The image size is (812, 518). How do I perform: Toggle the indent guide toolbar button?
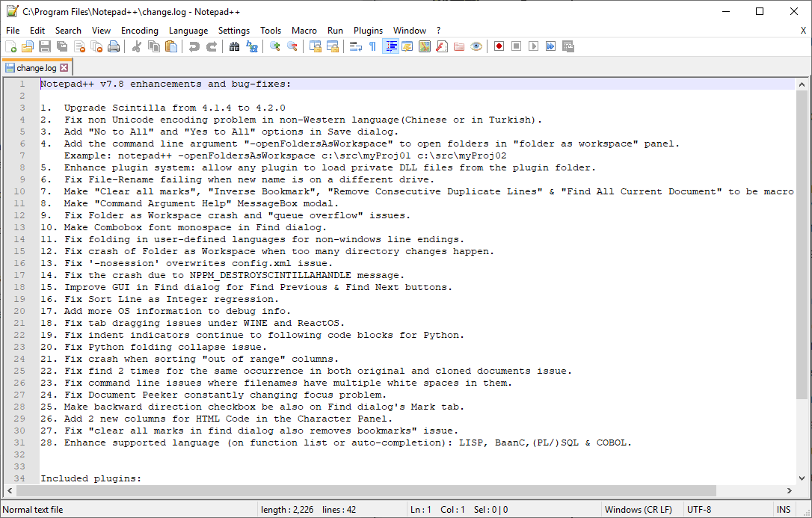tap(390, 46)
